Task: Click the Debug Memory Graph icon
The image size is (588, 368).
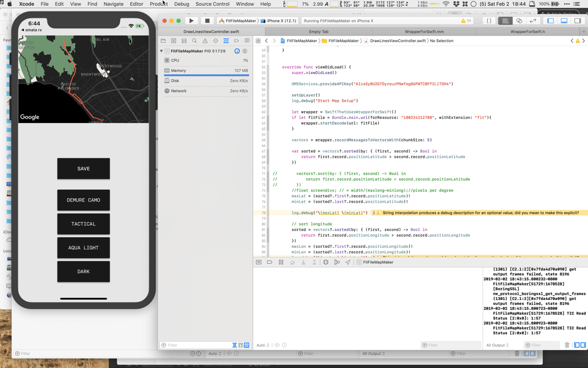Action: pos(337,263)
